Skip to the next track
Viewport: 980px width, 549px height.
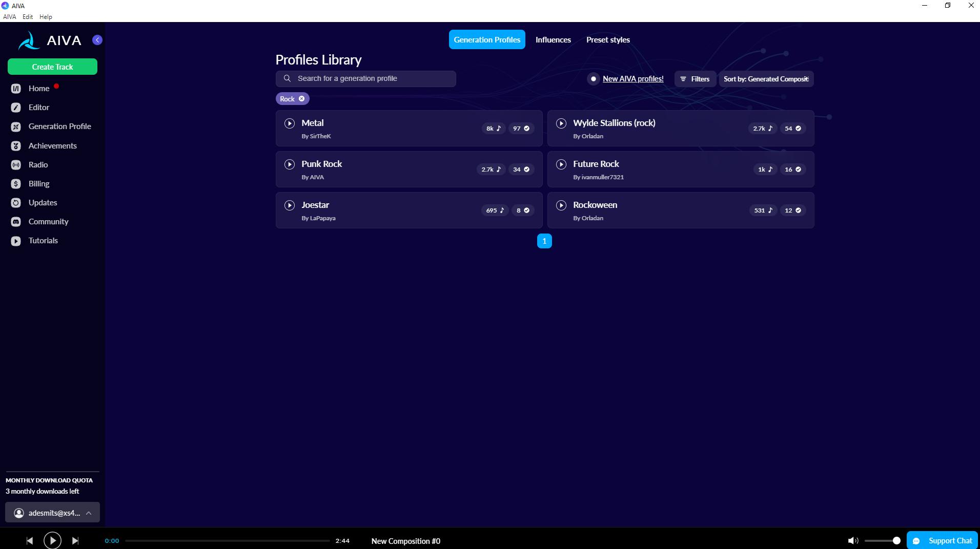click(75, 541)
